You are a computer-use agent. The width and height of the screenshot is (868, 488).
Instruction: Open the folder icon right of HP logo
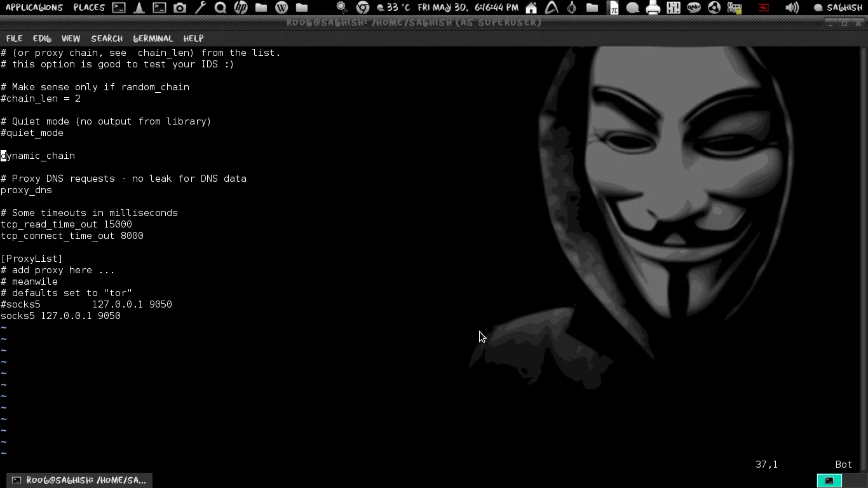pos(261,8)
